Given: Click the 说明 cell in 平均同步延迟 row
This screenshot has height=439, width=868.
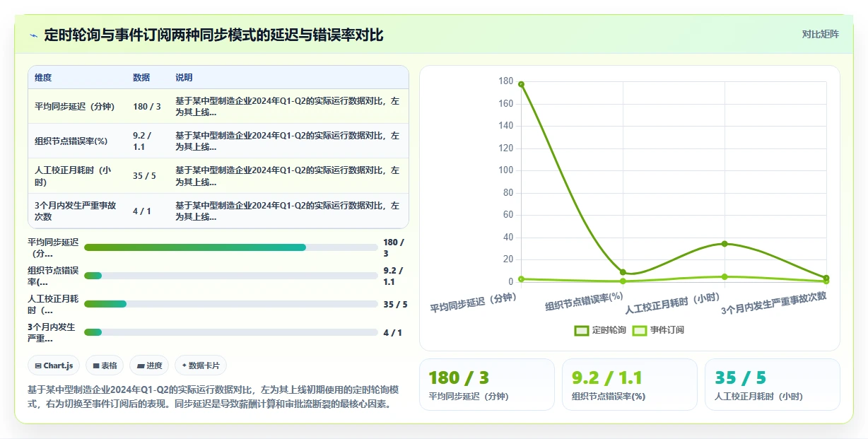Looking at the screenshot, I should tap(289, 106).
